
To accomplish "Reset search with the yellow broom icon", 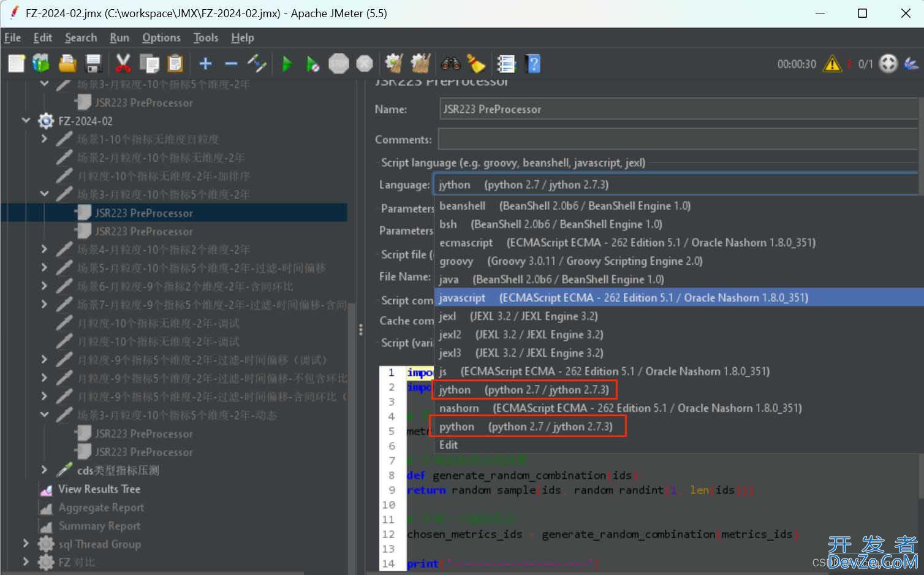I will click(x=476, y=63).
